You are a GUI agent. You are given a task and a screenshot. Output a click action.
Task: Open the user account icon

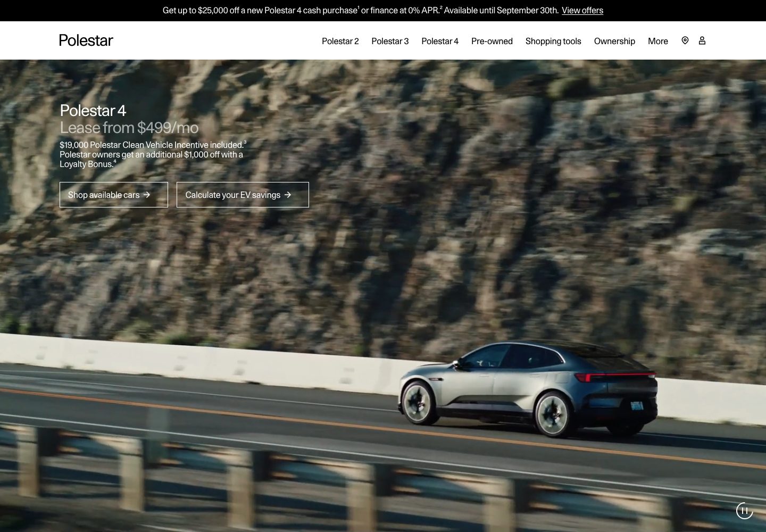click(702, 40)
